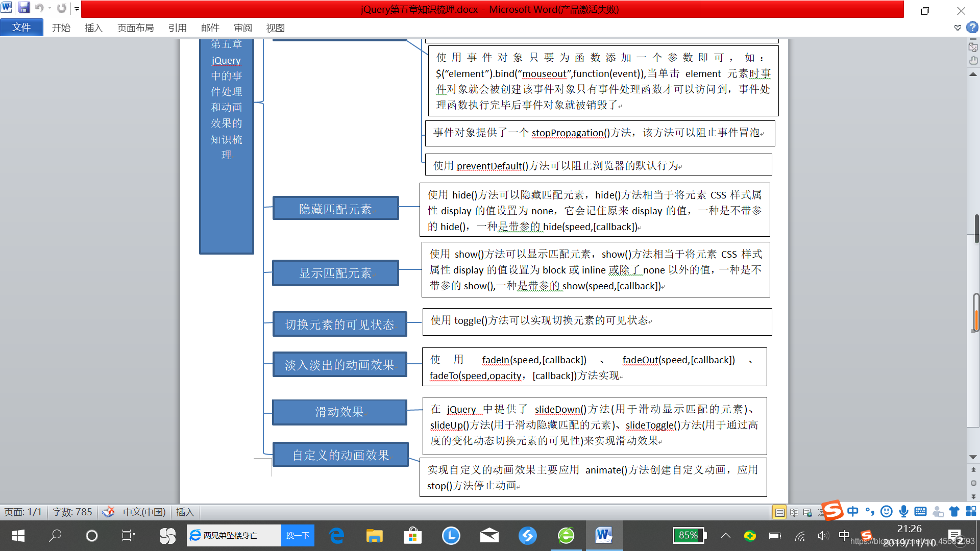Open Customize Quick Access Toolbar dropdown
Image resolution: width=980 pixels, height=551 pixels.
pyautogui.click(x=77, y=9)
